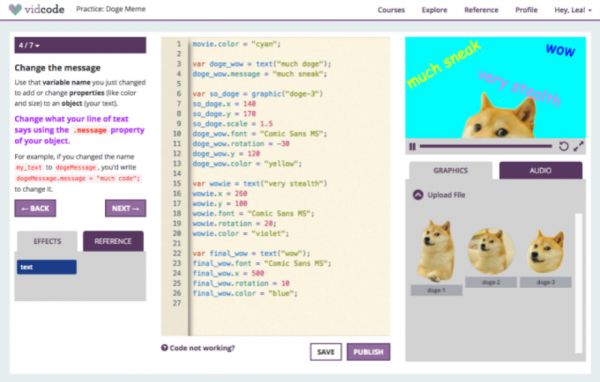Viewport: 600px width, 382px height.
Task: Publish the doge meme project
Action: pyautogui.click(x=368, y=352)
